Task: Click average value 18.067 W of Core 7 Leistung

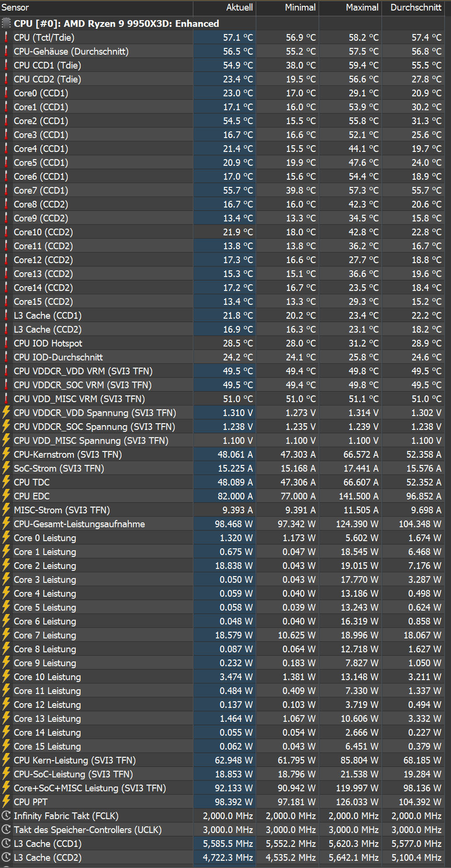Action: point(422,635)
